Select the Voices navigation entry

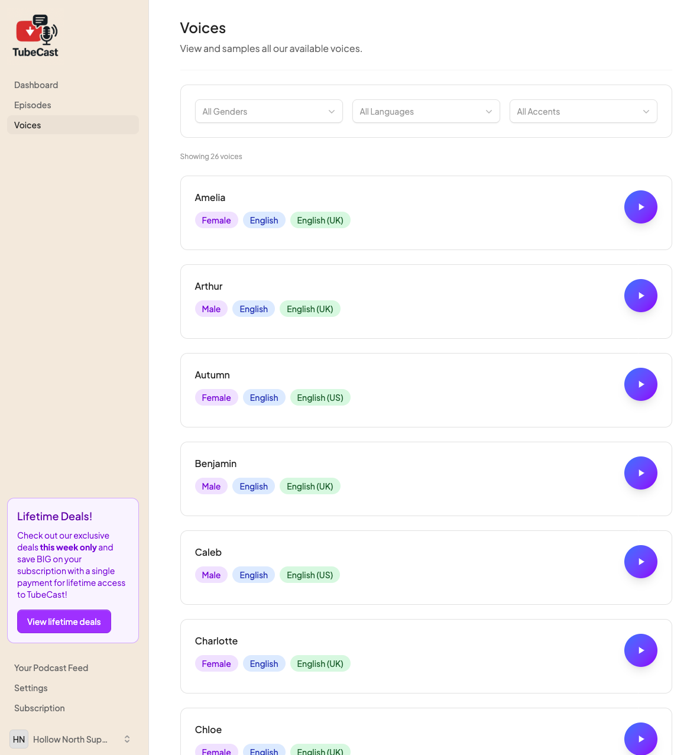[x=27, y=125]
